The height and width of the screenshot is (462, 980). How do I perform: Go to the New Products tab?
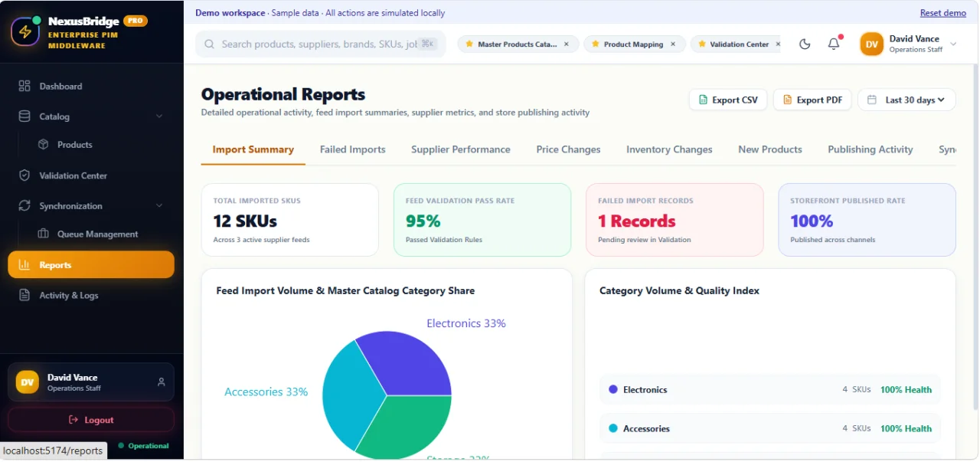point(770,149)
